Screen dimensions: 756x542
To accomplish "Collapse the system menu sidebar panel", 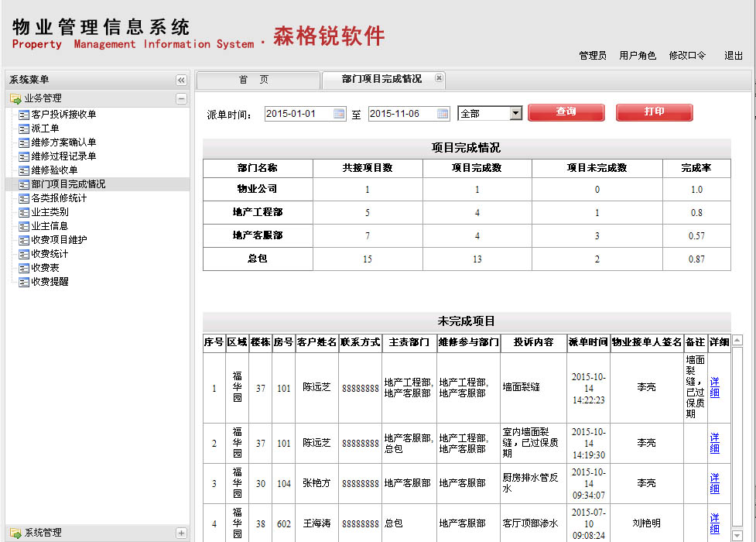I will pos(181,80).
